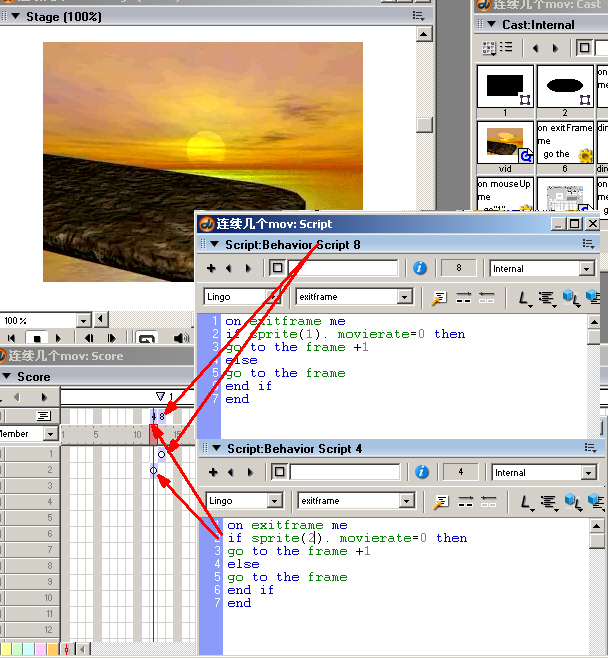The width and height of the screenshot is (608, 658).
Task: Select cast member 6 exitFrame script
Action: [x=565, y=143]
